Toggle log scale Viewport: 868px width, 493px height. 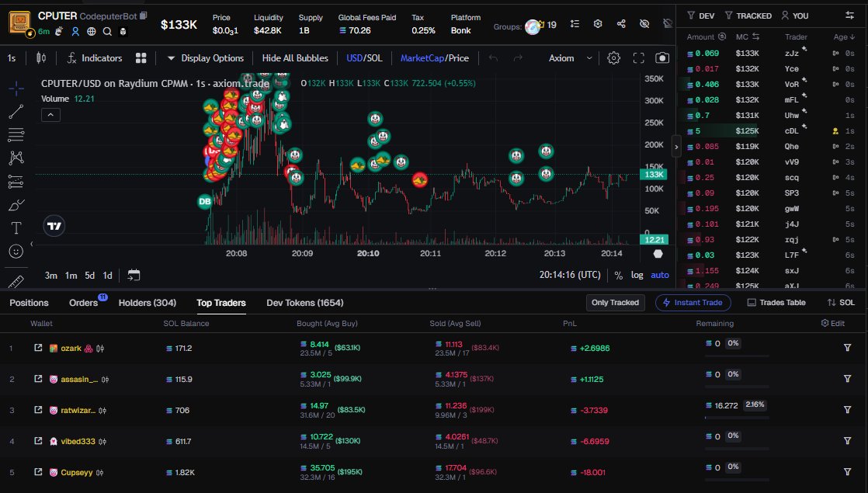pyautogui.click(x=637, y=275)
